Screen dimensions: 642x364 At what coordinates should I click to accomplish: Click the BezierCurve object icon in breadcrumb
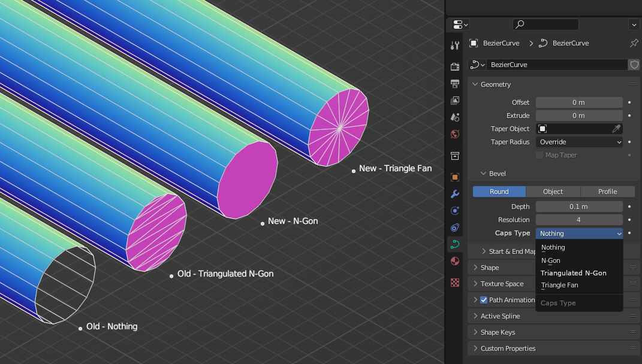click(x=474, y=43)
